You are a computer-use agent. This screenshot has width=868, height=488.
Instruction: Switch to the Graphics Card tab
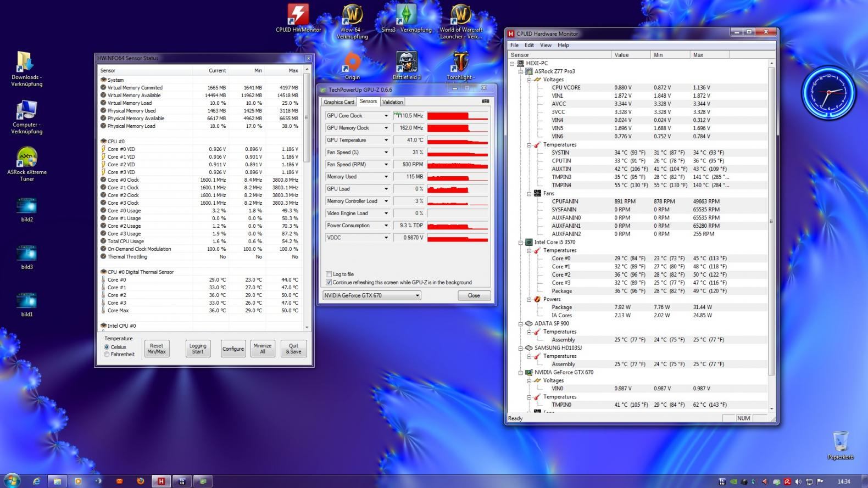(338, 102)
